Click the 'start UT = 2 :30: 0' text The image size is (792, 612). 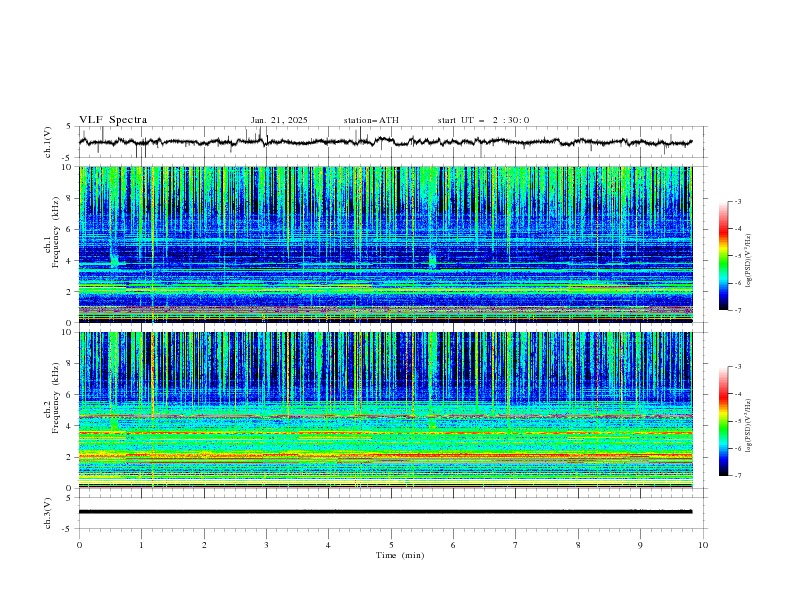coord(483,120)
